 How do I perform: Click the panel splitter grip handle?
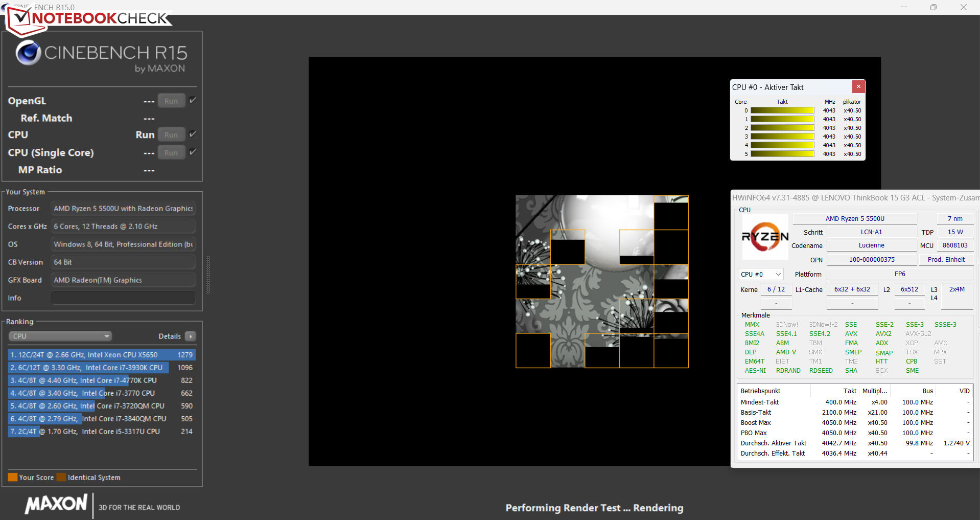208,275
